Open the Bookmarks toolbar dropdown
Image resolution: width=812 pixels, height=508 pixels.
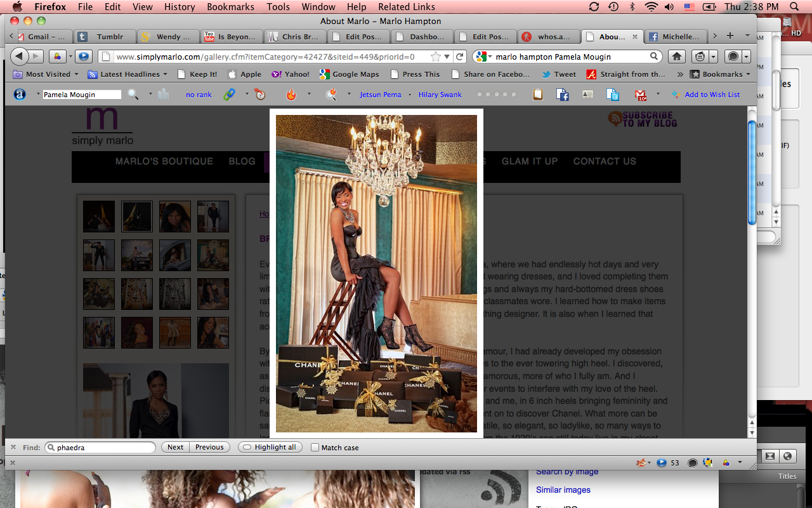(720, 74)
